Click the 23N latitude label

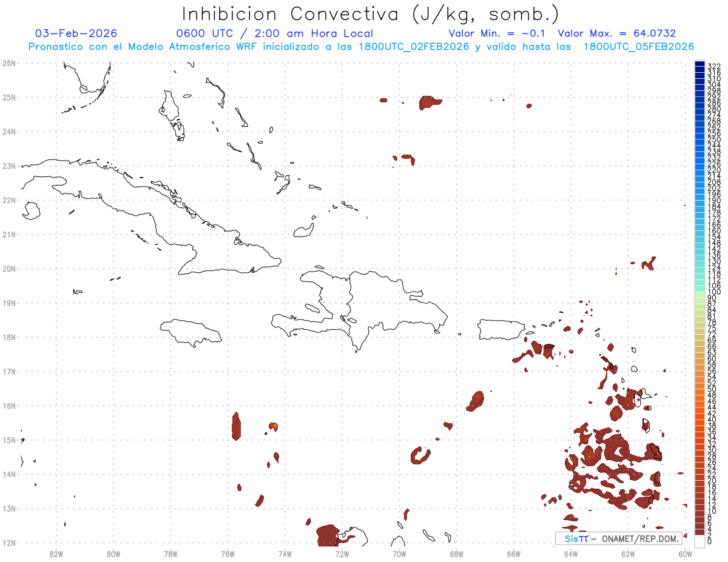tap(9, 166)
